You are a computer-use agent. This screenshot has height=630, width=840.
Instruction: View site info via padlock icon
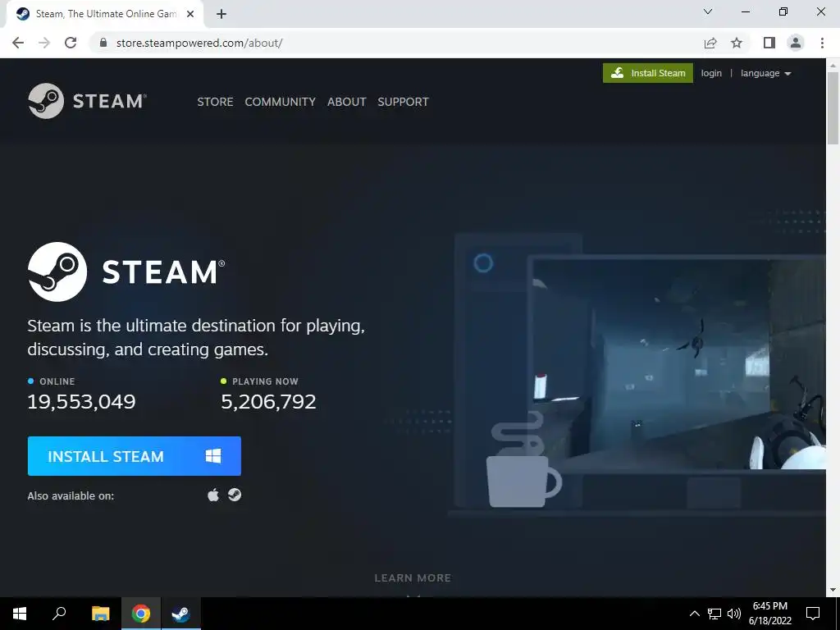pyautogui.click(x=103, y=43)
